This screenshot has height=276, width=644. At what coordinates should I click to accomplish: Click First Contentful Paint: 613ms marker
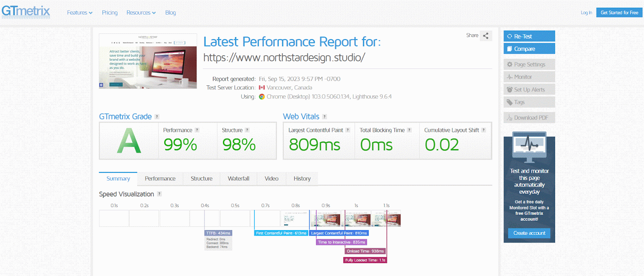pos(281,233)
